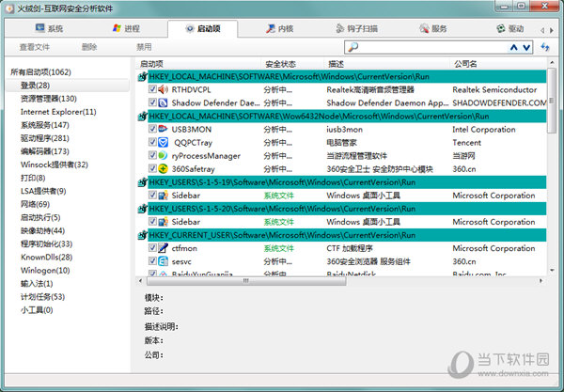Click registry icon of S-1-5-20 key

pos(143,209)
